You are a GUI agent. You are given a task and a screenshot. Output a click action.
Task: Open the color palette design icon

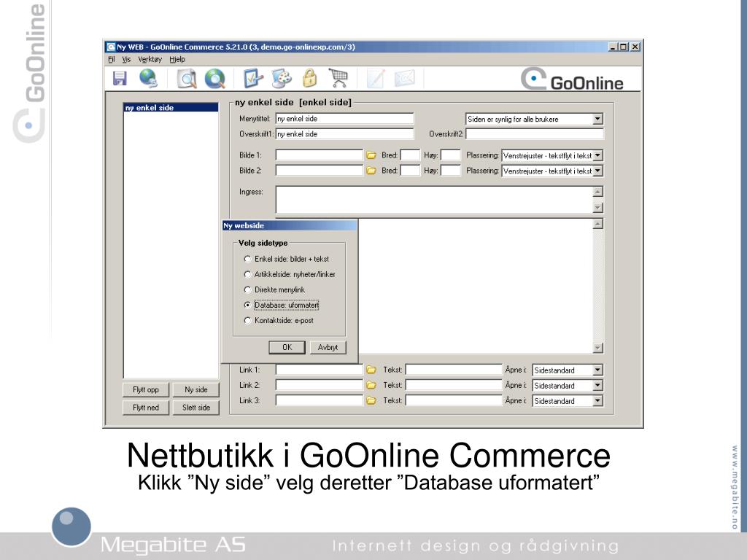tap(282, 78)
